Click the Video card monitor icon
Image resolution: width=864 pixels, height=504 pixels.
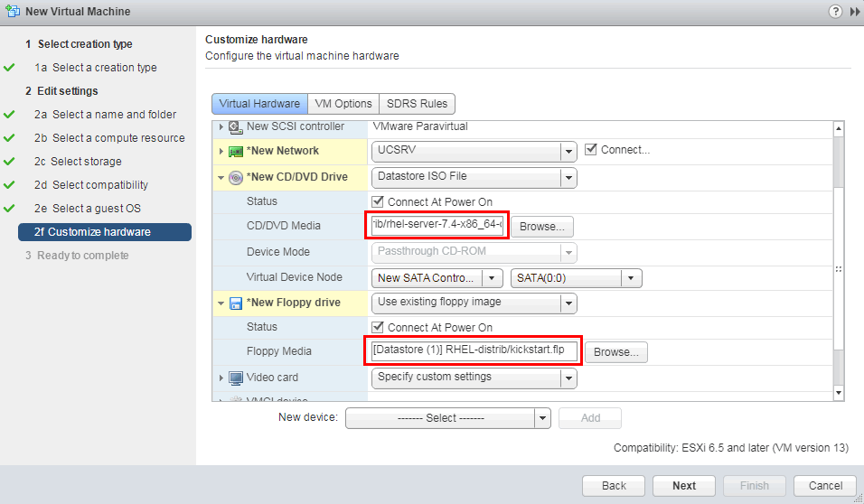point(236,378)
